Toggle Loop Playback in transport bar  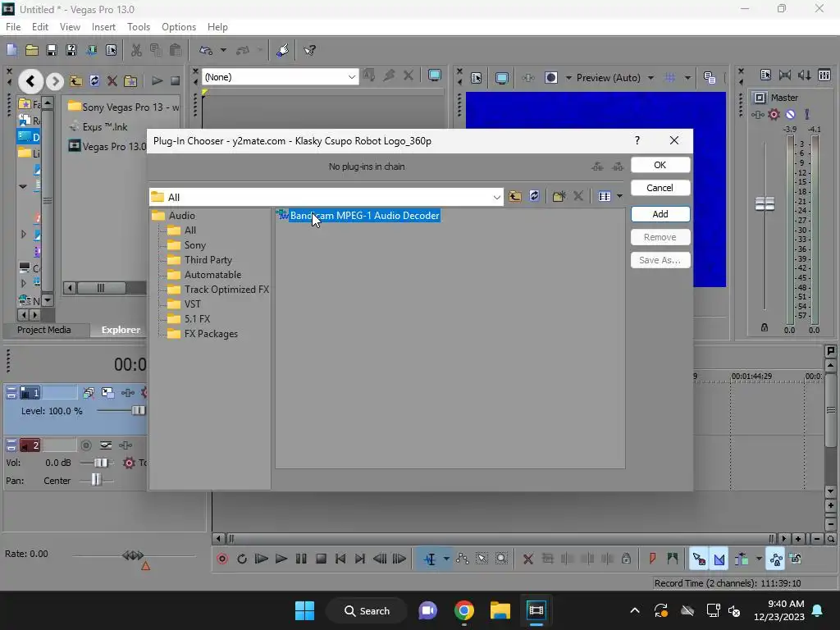242,559
